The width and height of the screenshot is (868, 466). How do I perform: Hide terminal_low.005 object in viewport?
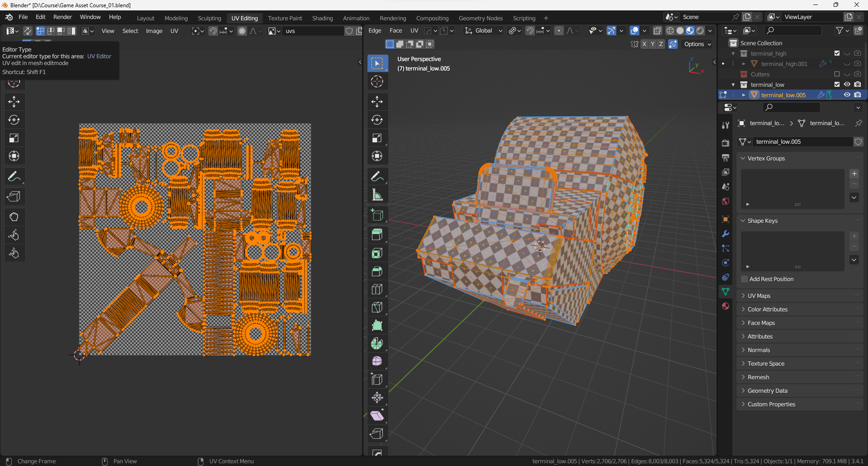(x=847, y=95)
